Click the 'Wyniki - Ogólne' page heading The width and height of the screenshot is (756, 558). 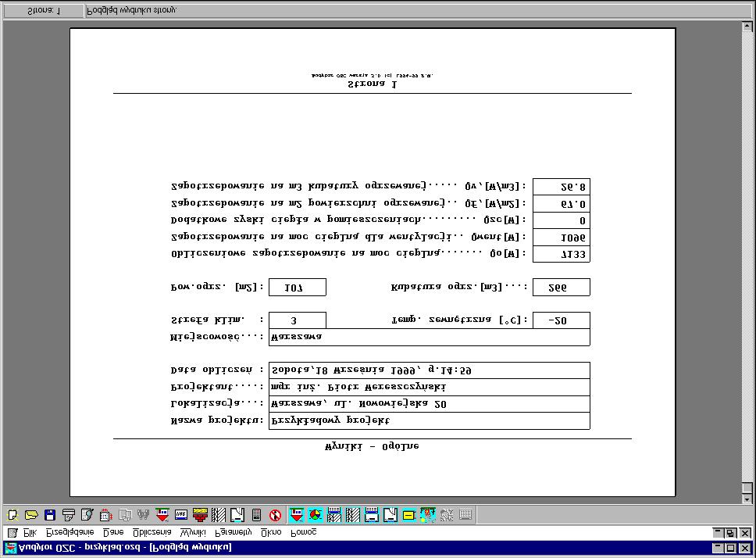point(372,446)
